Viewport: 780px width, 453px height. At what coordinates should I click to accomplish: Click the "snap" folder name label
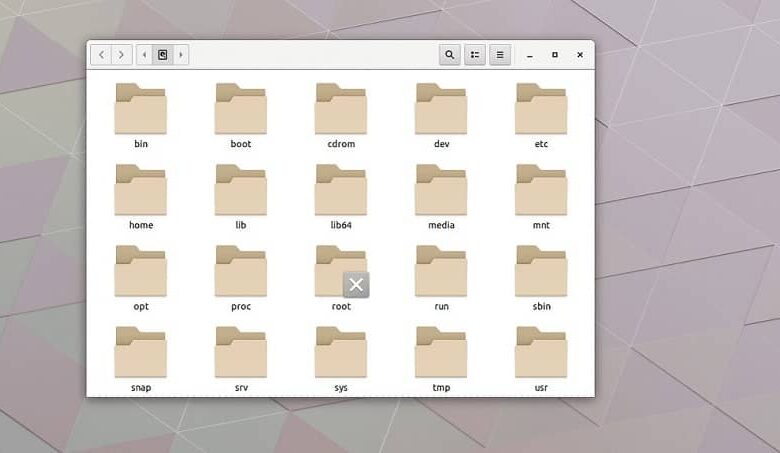coord(141,388)
